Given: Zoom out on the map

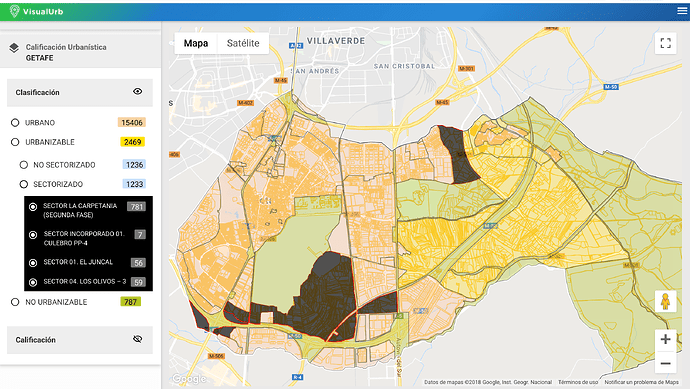Looking at the screenshot, I should click(665, 363).
